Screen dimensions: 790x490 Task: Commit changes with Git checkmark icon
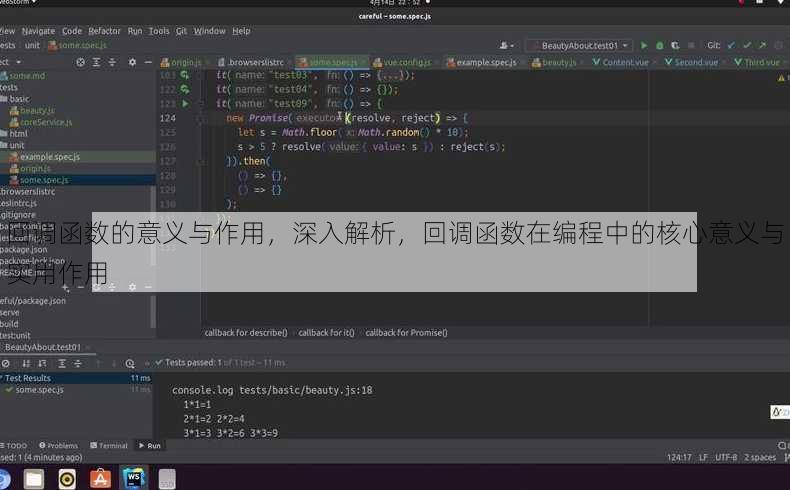click(747, 45)
